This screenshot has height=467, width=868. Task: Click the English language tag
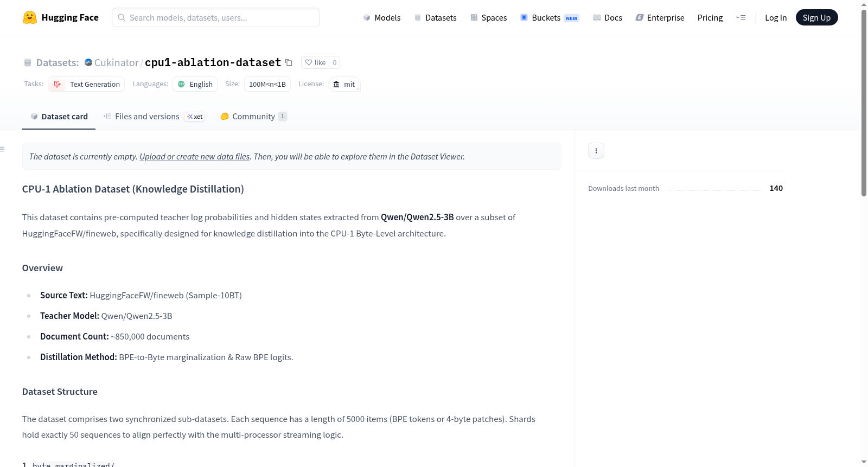[x=195, y=84]
